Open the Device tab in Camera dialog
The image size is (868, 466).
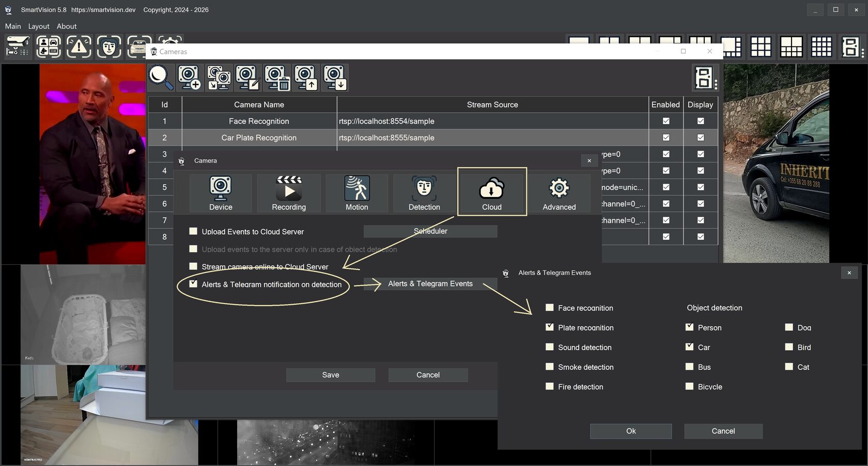pyautogui.click(x=221, y=193)
